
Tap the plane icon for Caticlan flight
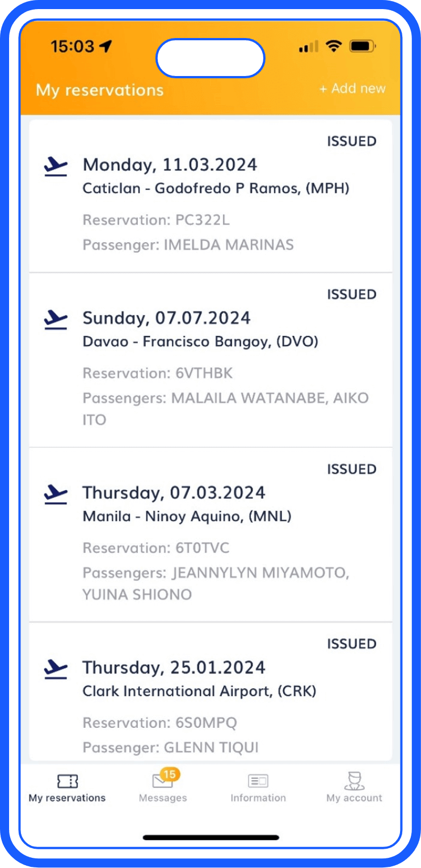[56, 166]
